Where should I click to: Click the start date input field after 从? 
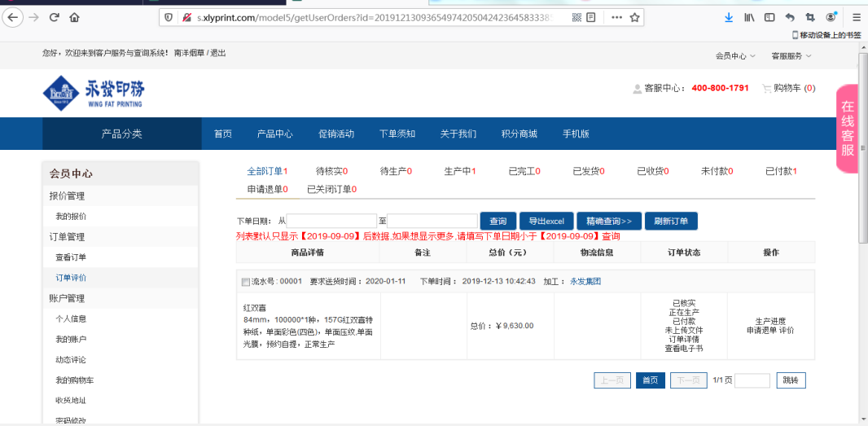pyautogui.click(x=331, y=222)
